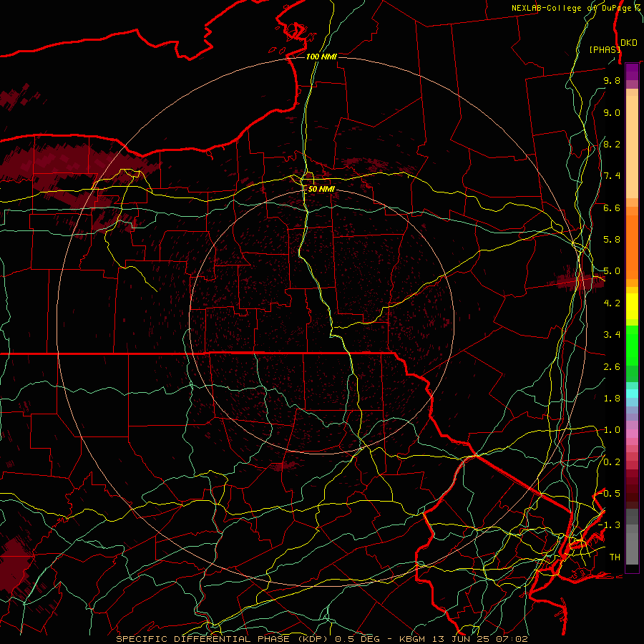Select the bright green band on the color scale
This screenshot has width=644, height=644.
coord(632,346)
